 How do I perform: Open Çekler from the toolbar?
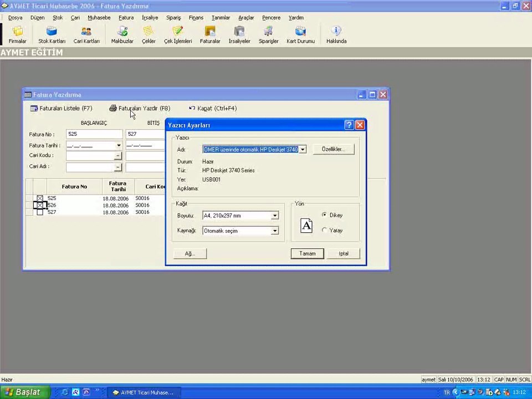[x=149, y=34]
